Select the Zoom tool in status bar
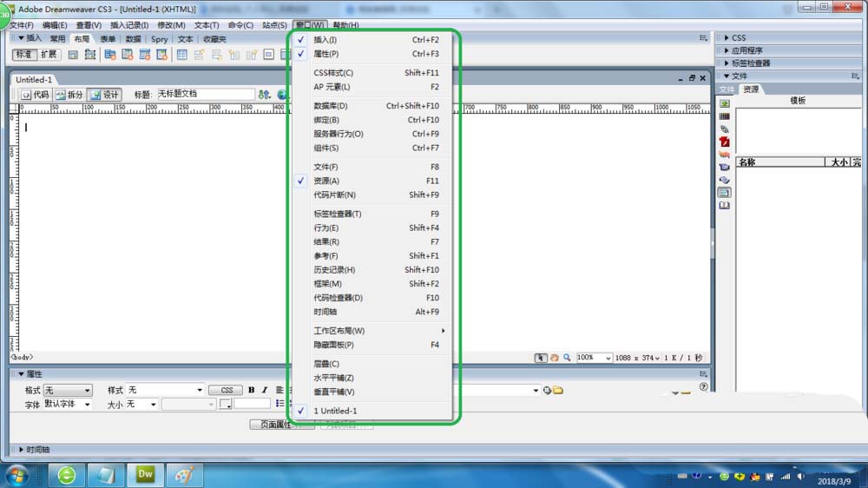Image resolution: width=868 pixels, height=488 pixels. click(x=567, y=358)
